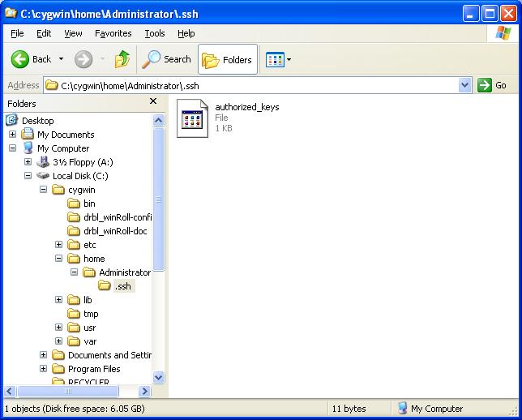Close the Folders side pane
522x420 pixels.
coord(153,102)
